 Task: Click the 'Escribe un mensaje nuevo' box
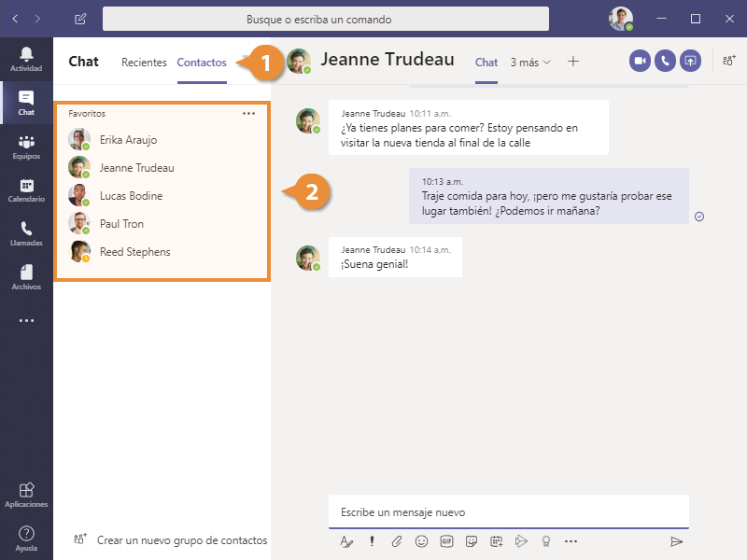pyautogui.click(x=509, y=512)
